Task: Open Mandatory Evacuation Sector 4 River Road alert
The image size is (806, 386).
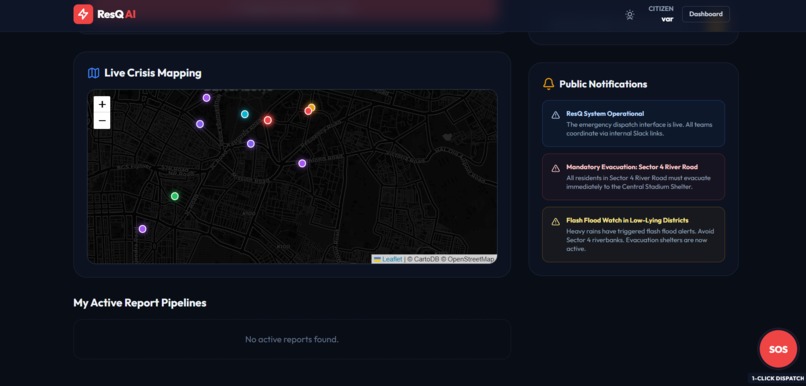Action: 633,177
